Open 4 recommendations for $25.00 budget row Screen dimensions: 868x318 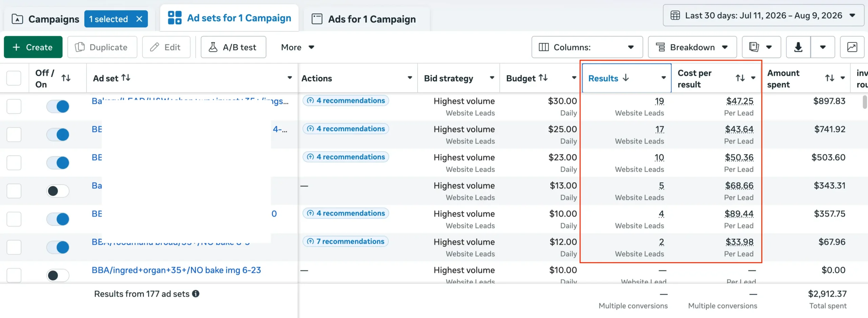click(x=346, y=129)
